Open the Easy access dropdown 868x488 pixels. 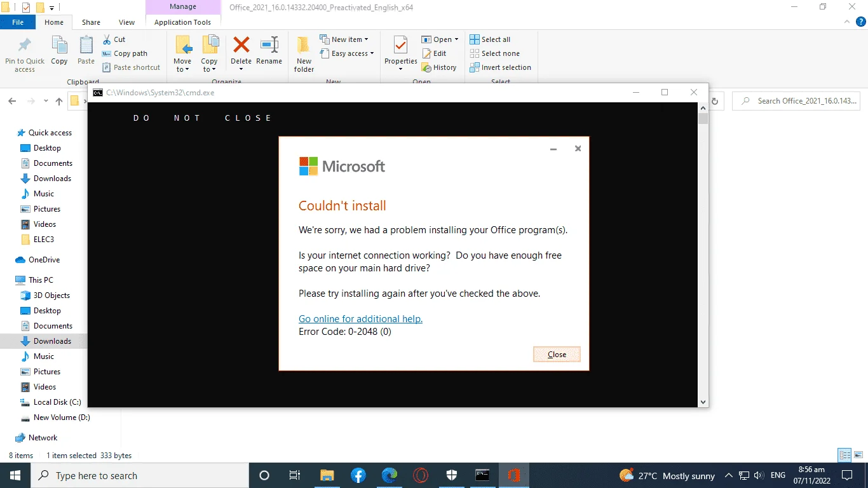tap(346, 53)
